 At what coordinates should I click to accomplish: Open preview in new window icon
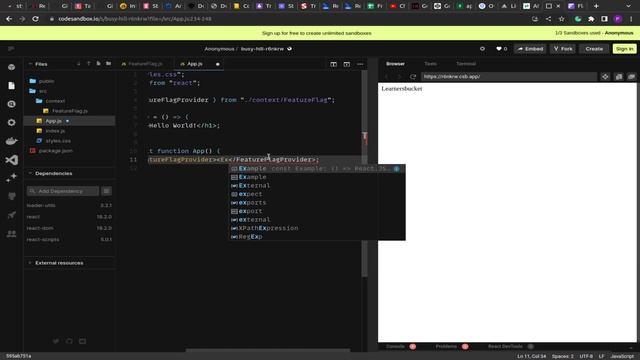click(x=631, y=76)
